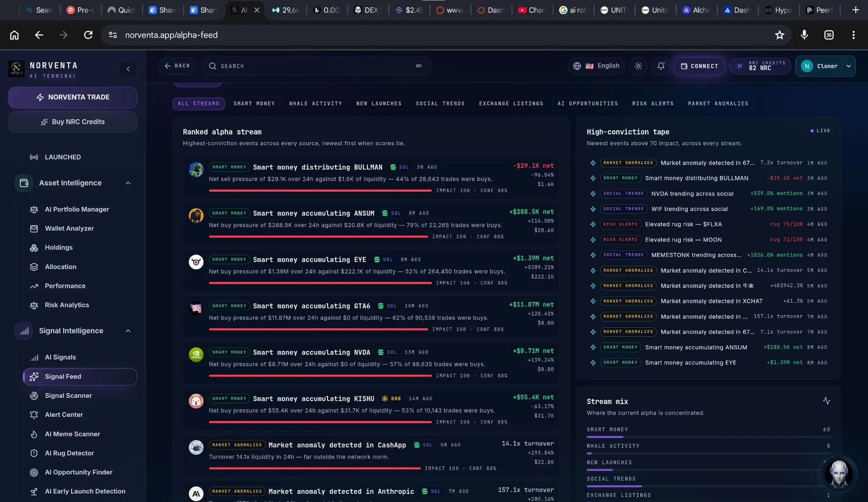
Task: Select MARKET ANOMALIES filter tab
Action: 718,103
